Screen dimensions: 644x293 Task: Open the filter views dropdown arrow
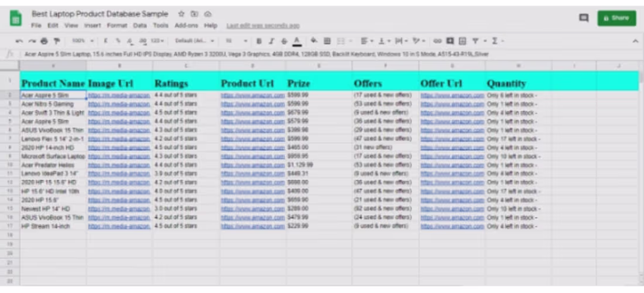[x=485, y=41]
